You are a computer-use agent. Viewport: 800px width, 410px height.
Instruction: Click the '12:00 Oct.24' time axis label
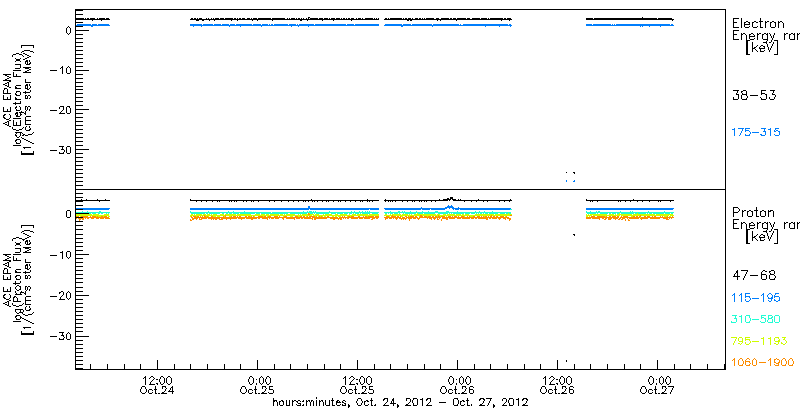(x=157, y=386)
